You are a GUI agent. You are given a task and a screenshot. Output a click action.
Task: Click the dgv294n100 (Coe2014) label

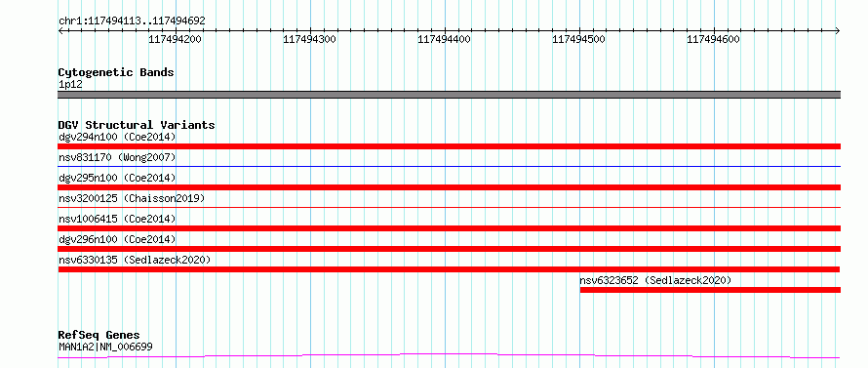[x=117, y=137]
